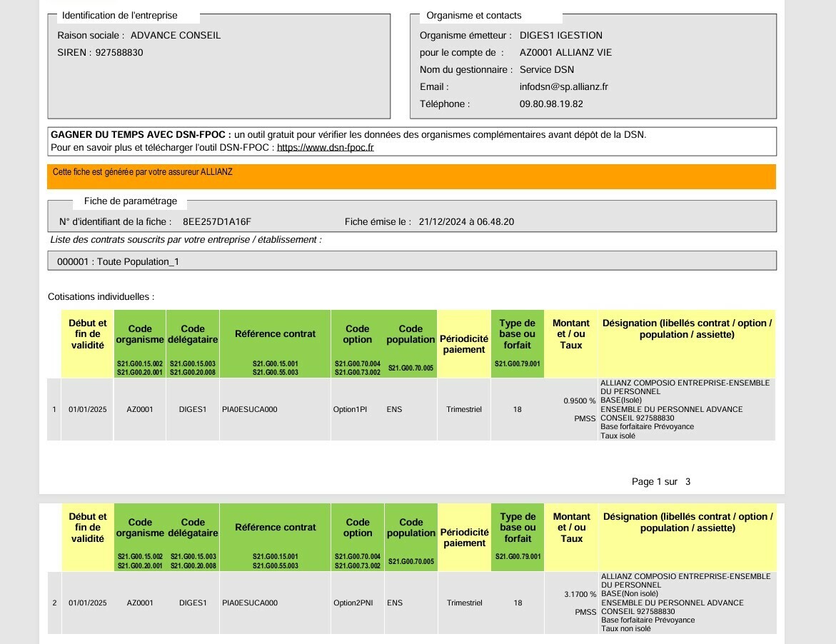Select the date 01/01/2025 in row 2
Image resolution: width=836 pixels, height=644 pixels.
[87, 603]
